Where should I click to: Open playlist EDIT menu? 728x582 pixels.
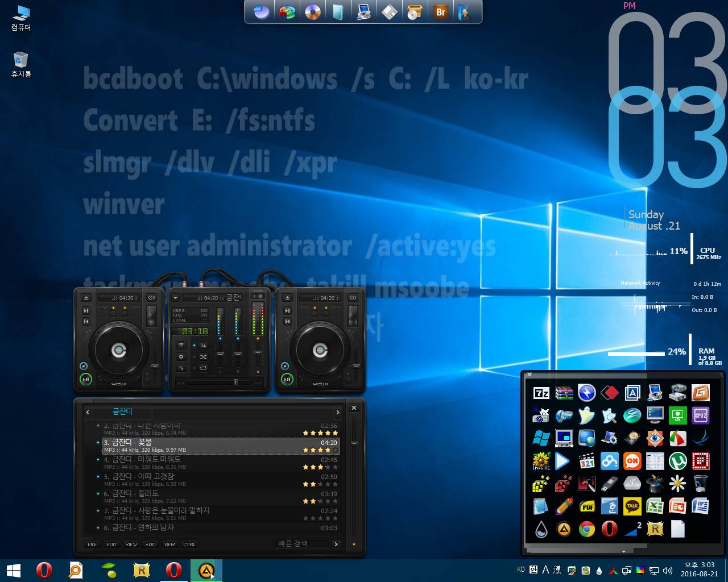tap(111, 544)
